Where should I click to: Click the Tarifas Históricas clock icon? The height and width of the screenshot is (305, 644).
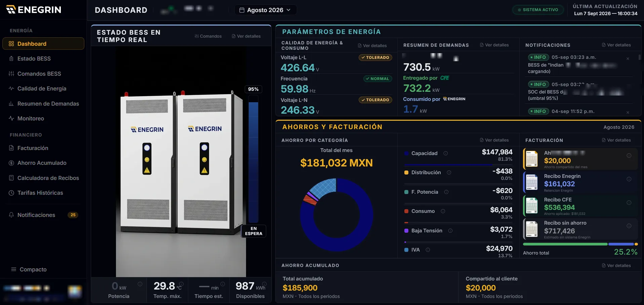[x=11, y=193]
